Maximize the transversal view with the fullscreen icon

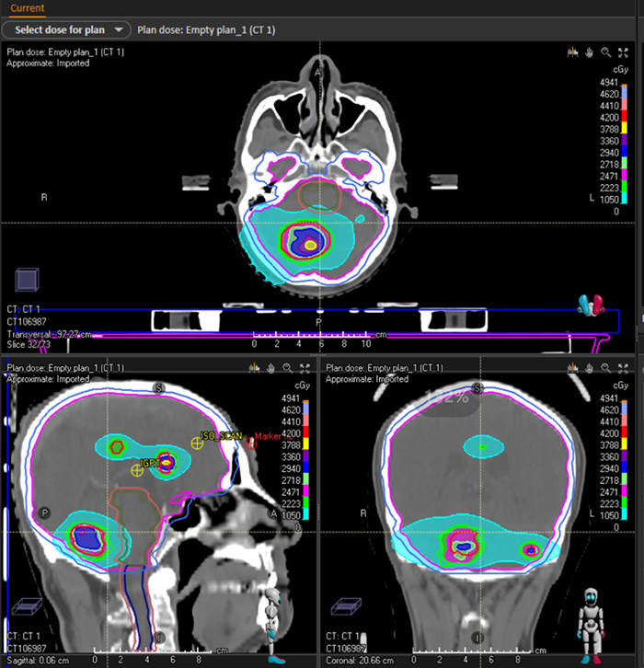tap(624, 52)
